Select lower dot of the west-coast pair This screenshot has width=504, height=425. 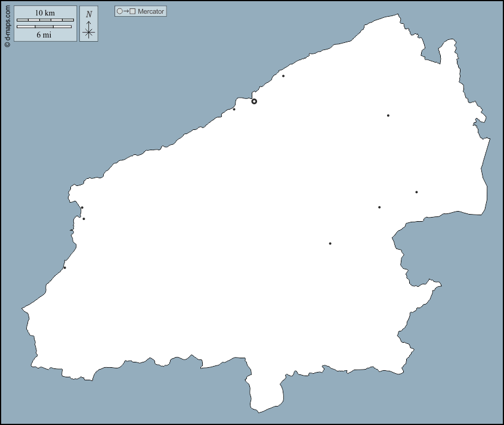84,219
